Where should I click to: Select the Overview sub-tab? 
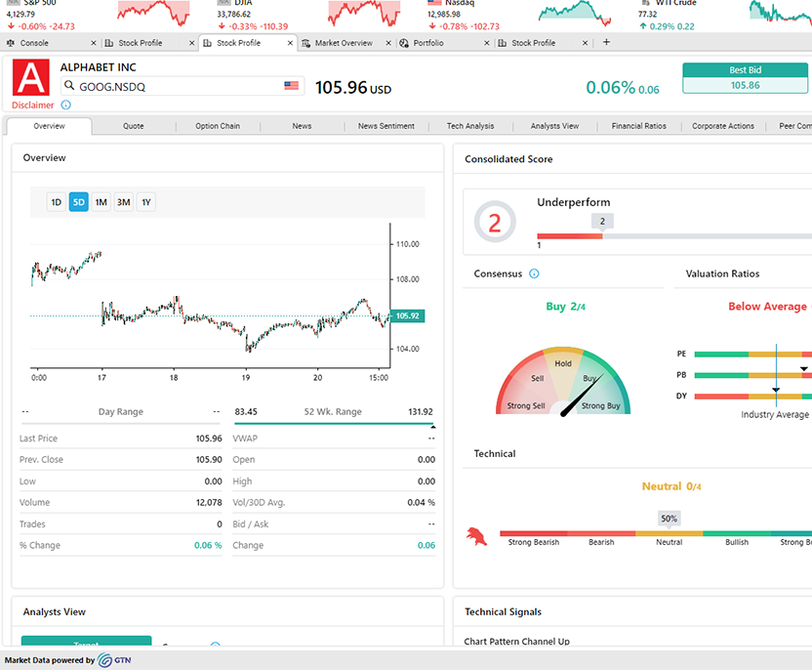(49, 126)
